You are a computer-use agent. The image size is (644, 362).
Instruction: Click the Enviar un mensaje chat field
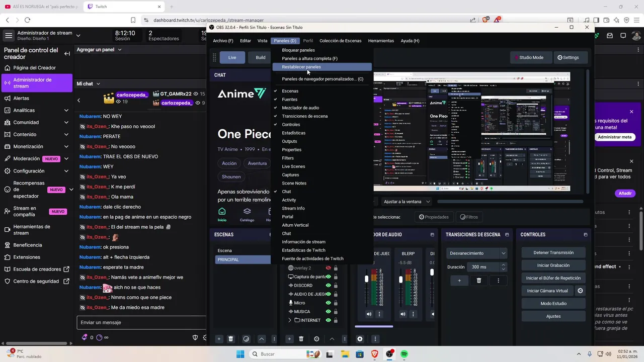coord(141,322)
